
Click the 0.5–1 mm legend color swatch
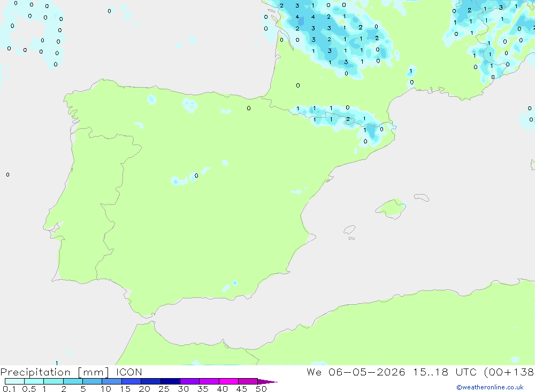click(34, 381)
